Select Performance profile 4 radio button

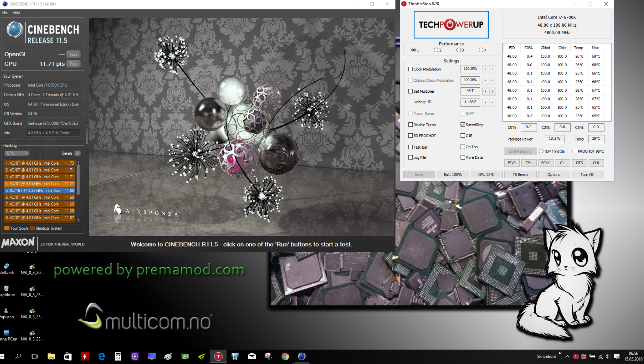pos(481,50)
